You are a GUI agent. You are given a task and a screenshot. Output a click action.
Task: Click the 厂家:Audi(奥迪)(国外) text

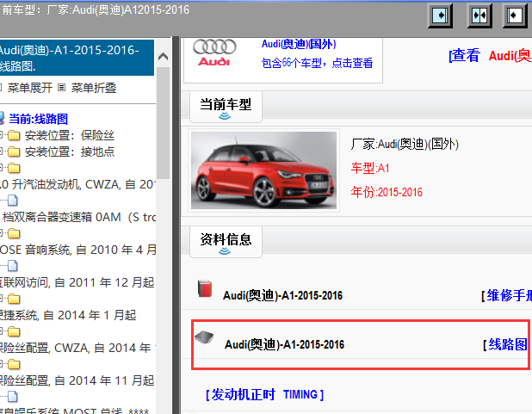tap(405, 145)
